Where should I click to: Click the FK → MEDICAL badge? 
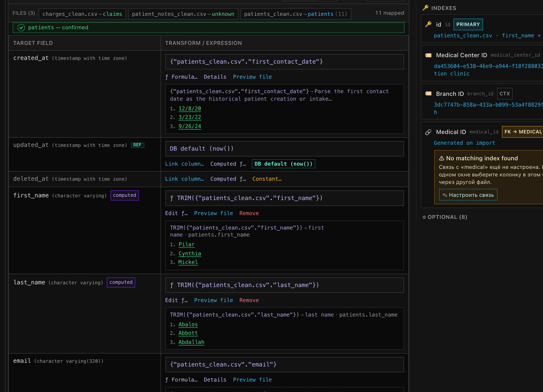coord(523,132)
